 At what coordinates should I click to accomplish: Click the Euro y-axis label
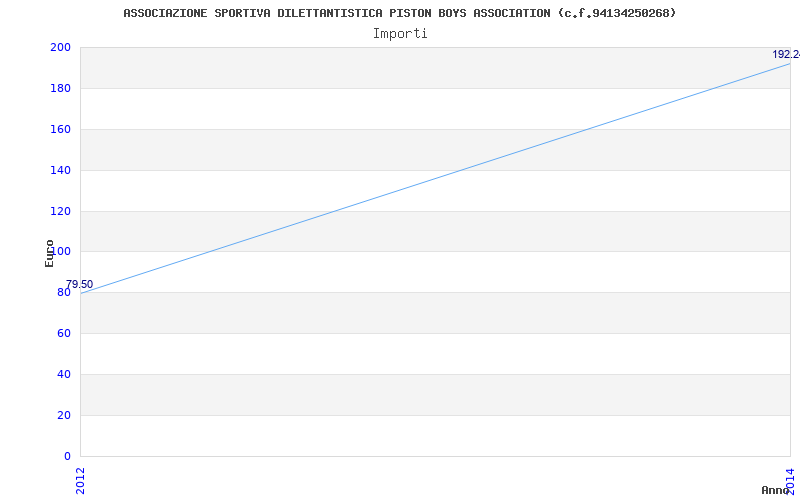(49, 253)
